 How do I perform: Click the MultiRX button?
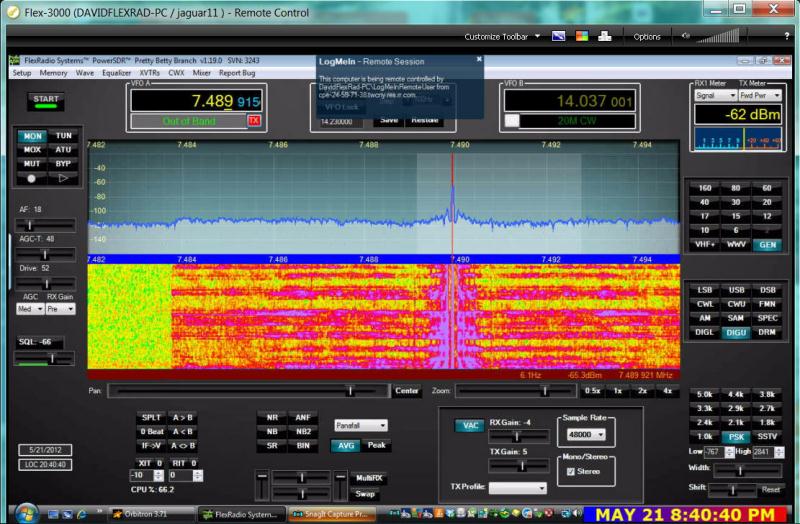369,478
